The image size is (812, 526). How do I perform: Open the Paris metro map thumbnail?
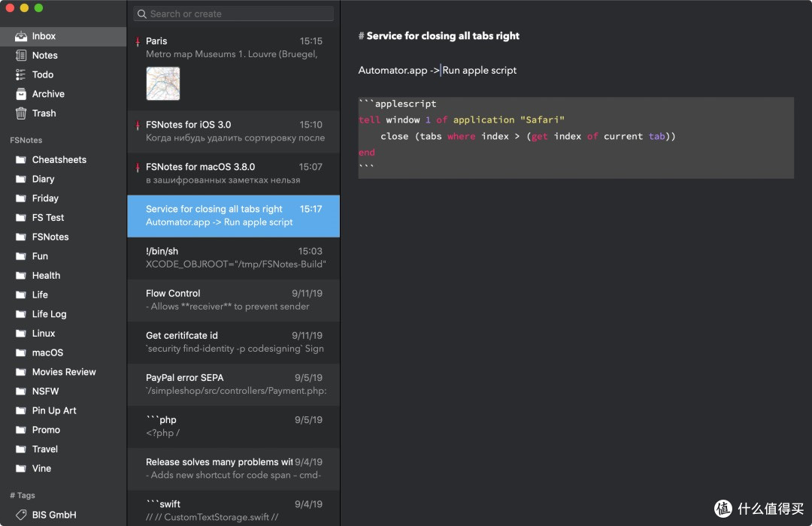tap(163, 83)
